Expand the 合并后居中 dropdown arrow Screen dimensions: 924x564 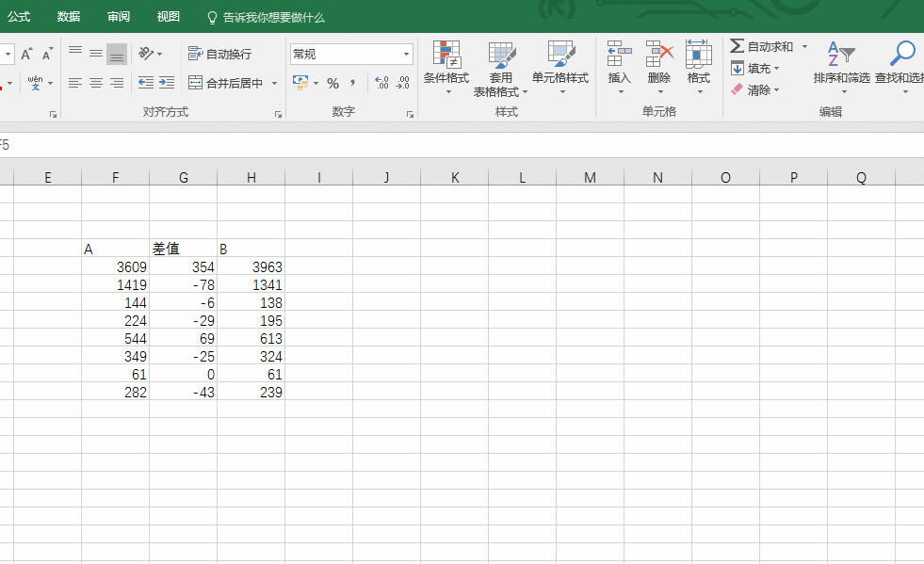click(x=275, y=84)
